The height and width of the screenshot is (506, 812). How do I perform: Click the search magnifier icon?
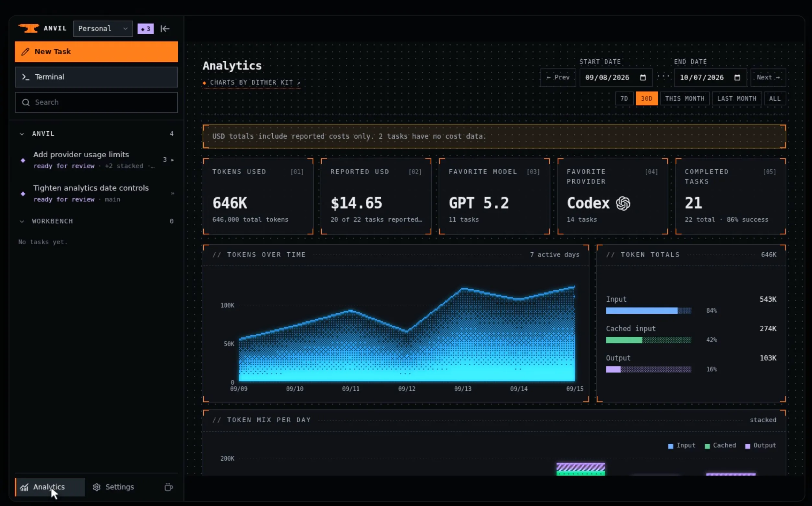(x=26, y=102)
